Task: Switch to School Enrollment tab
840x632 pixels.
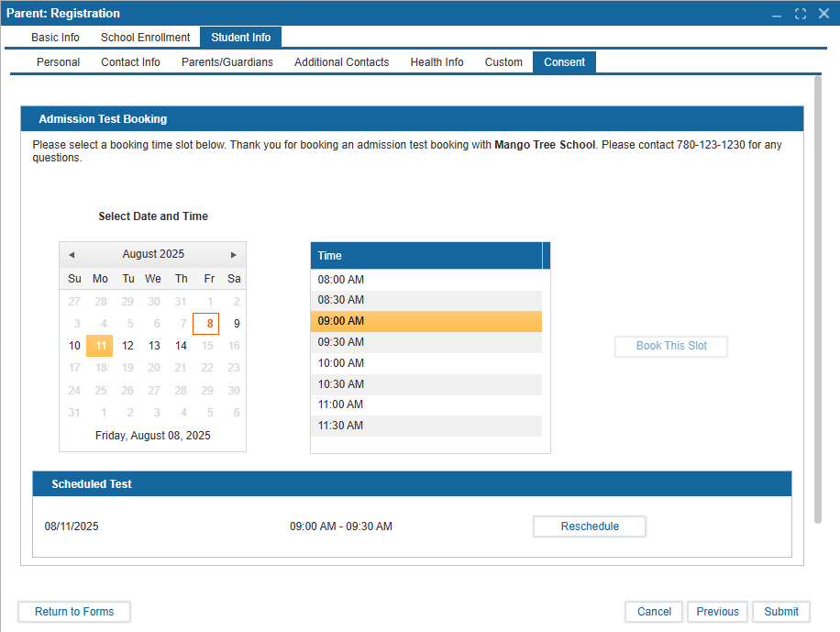Action: [x=145, y=38]
